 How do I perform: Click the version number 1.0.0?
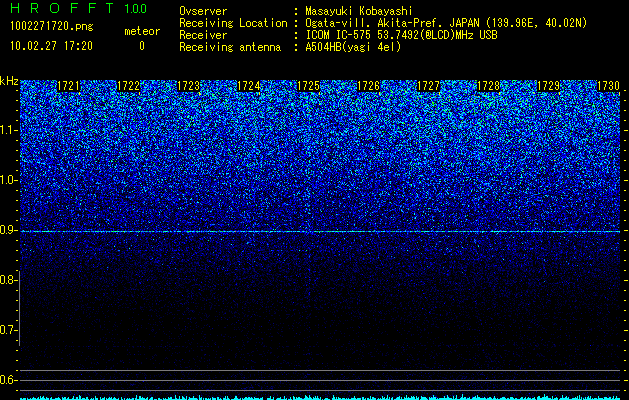pos(136,9)
